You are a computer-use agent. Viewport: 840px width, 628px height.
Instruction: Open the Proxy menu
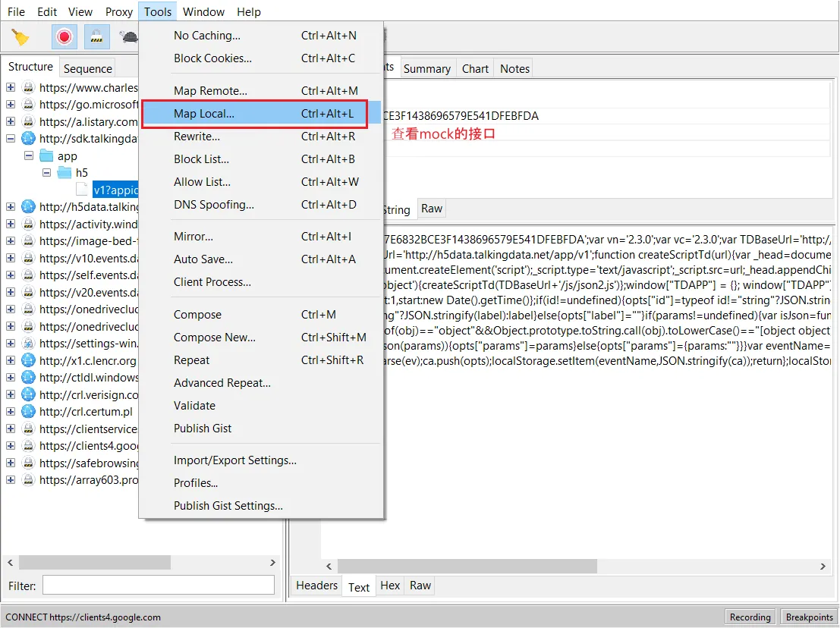pos(119,12)
